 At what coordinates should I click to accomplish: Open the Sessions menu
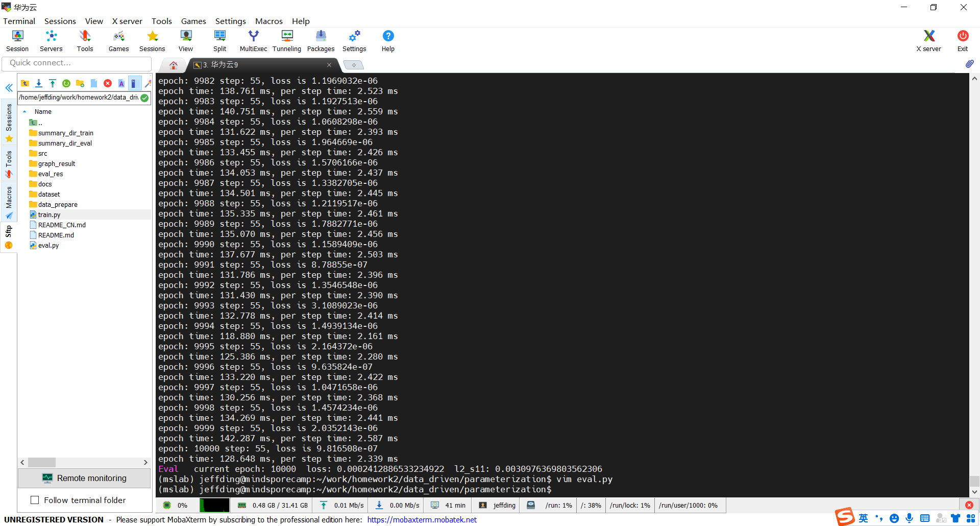pyautogui.click(x=60, y=21)
